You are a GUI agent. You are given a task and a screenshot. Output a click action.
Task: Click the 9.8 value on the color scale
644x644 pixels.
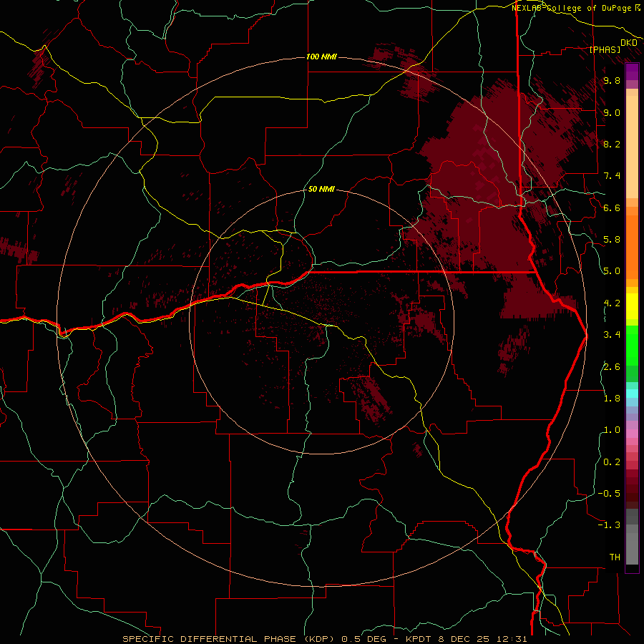612,81
